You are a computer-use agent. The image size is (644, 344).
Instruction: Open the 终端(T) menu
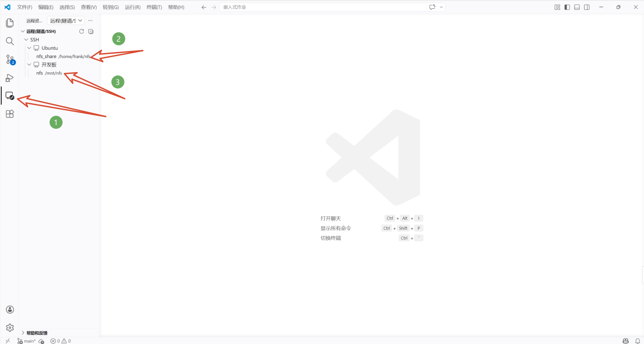(154, 7)
